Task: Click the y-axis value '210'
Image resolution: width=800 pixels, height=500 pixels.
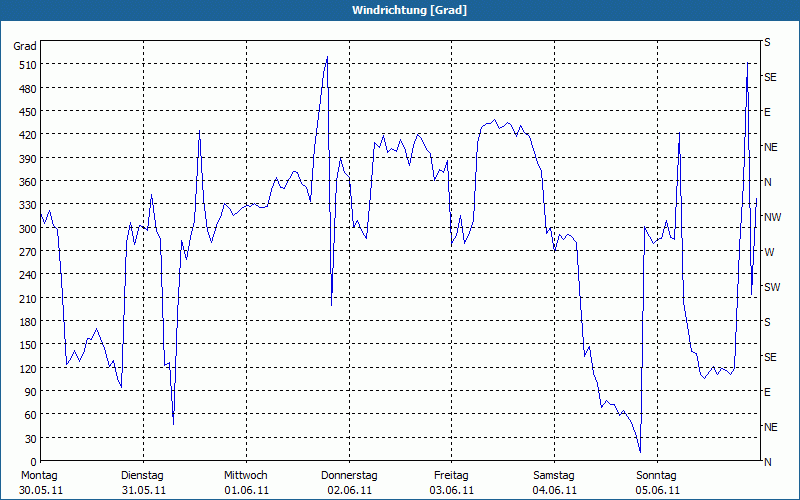Action: 28,298
